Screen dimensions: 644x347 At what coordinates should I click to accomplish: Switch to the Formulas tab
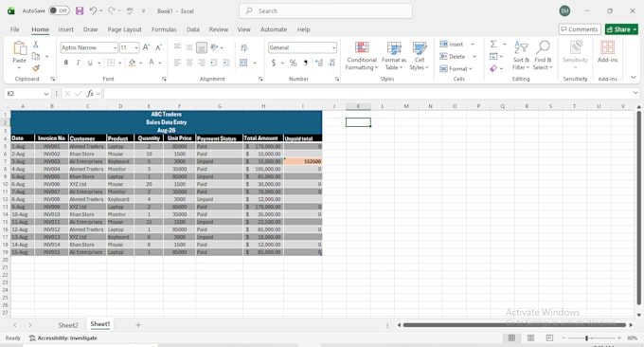pos(164,29)
